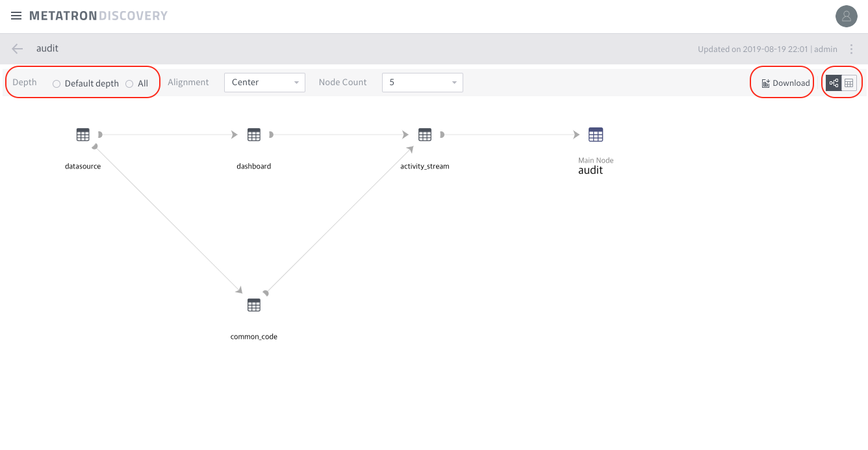Click the dashboard node output connector

271,135
